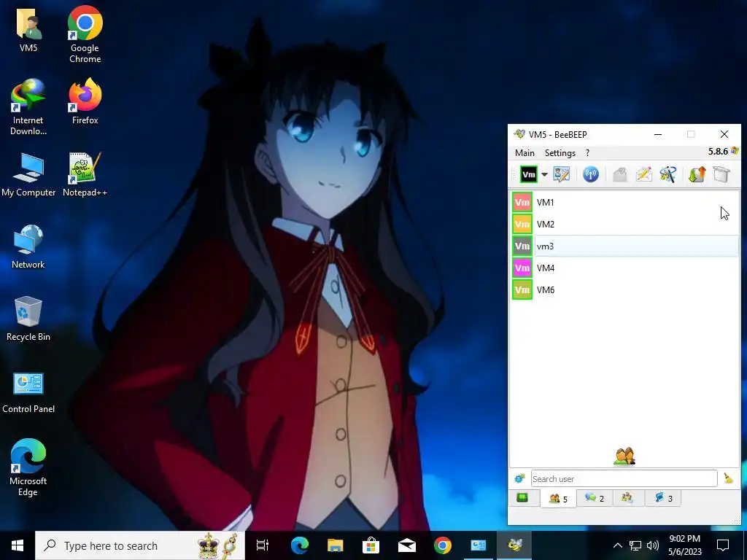The height and width of the screenshot is (560, 747).
Task: Open Network desktop icon
Action: (x=28, y=246)
